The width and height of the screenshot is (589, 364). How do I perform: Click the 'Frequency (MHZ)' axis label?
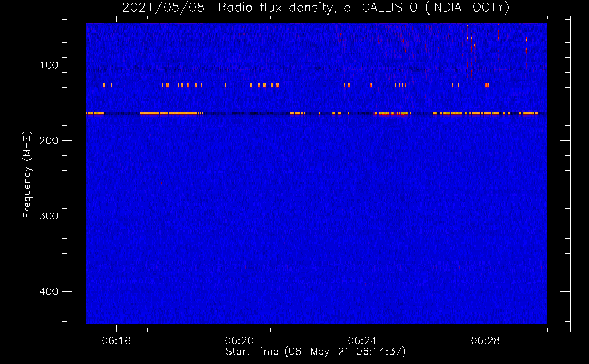coord(27,175)
